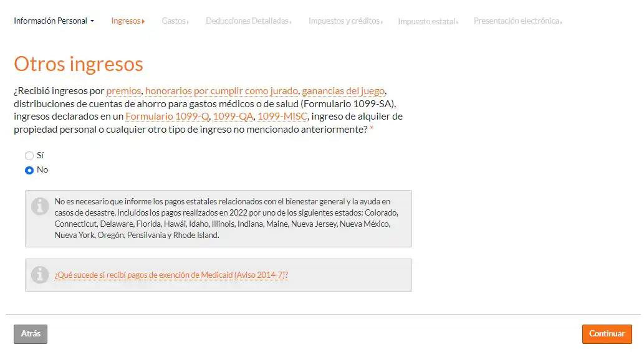Screen dimensions: 644x352
Task: Select the Sí radio button
Action: click(x=29, y=156)
